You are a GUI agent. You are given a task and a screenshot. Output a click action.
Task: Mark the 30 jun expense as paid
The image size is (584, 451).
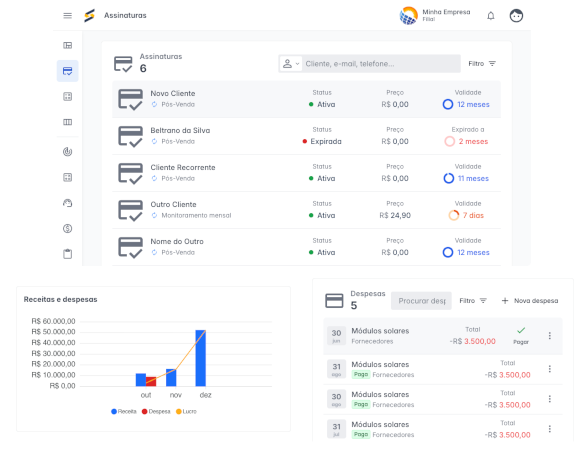click(x=521, y=330)
